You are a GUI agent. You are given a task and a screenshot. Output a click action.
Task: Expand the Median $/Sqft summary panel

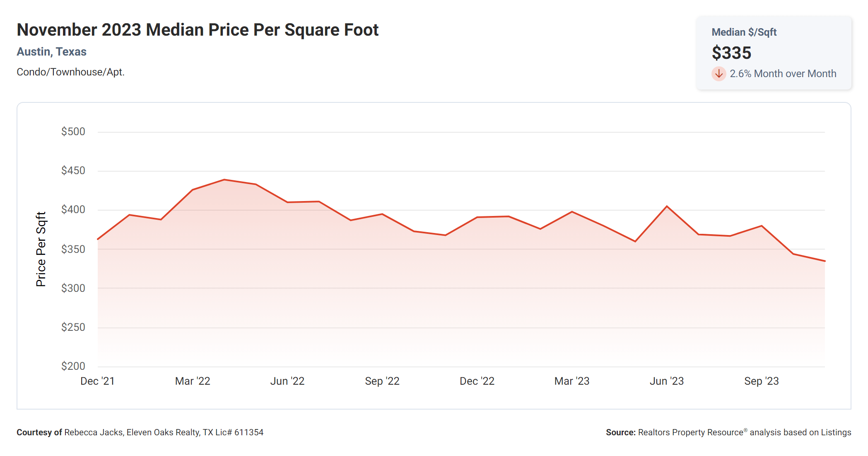click(x=743, y=32)
